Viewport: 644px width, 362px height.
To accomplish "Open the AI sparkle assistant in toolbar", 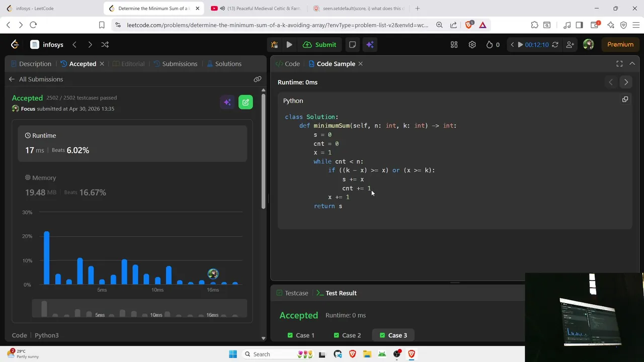I will click(x=370, y=44).
